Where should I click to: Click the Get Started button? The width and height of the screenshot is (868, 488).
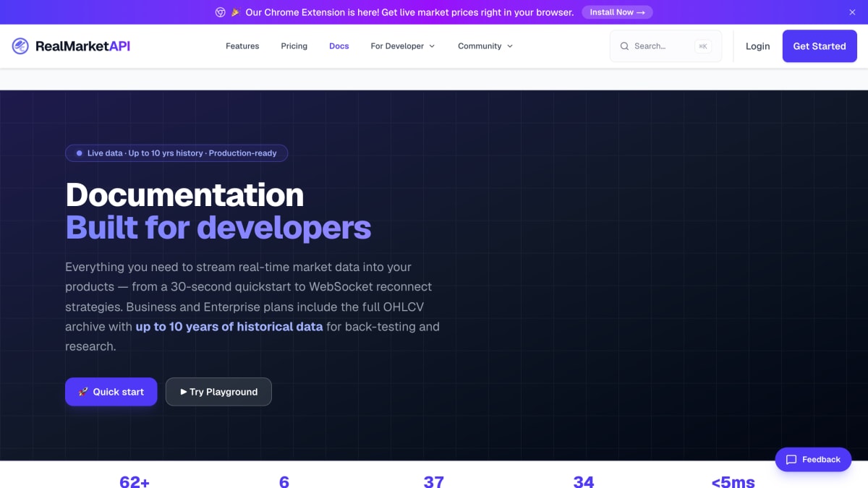pyautogui.click(x=820, y=46)
